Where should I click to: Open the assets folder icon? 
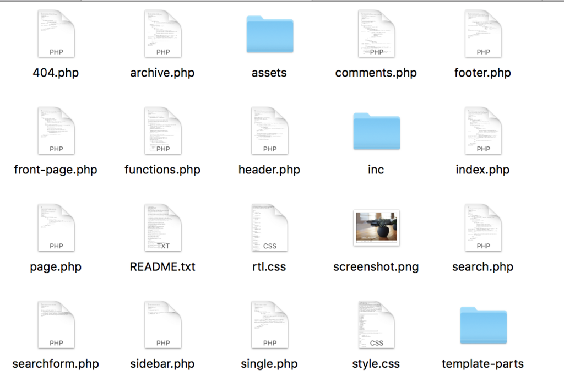pyautogui.click(x=270, y=34)
